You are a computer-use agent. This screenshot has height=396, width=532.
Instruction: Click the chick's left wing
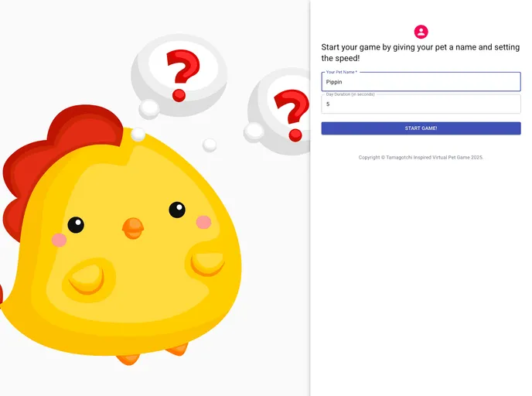88,279
